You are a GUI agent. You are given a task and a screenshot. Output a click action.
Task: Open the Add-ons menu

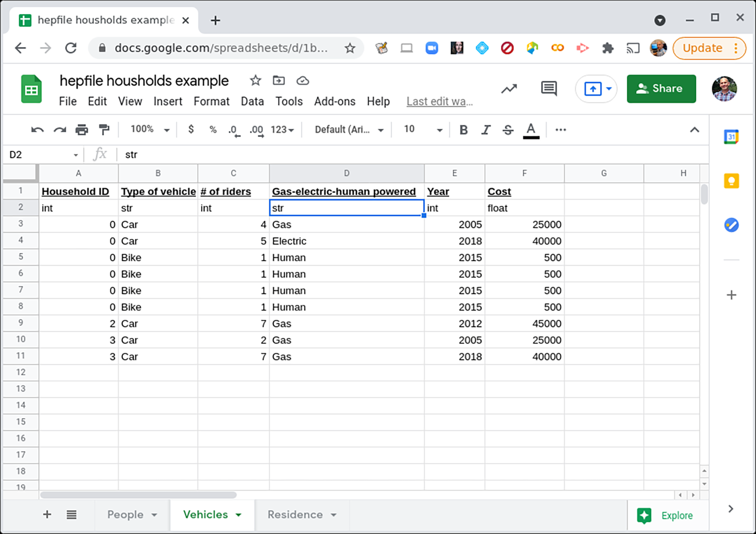pos(335,102)
